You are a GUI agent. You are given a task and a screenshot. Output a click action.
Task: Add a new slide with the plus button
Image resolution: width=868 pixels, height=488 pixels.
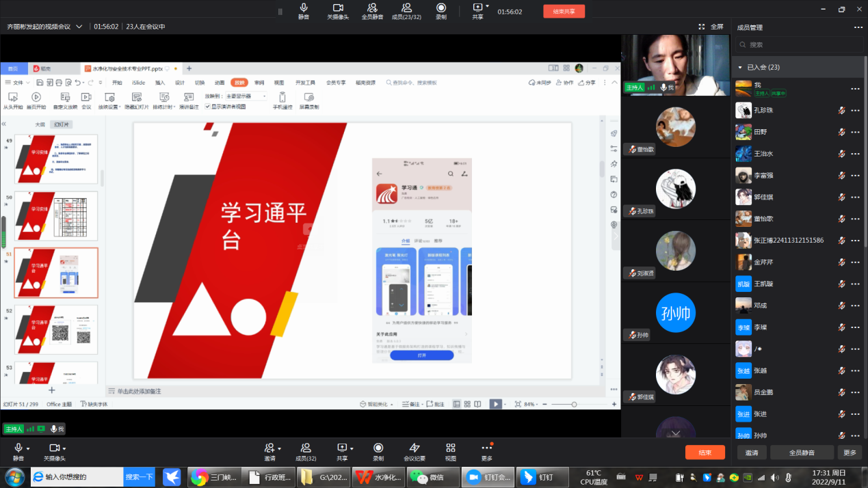pos(51,390)
